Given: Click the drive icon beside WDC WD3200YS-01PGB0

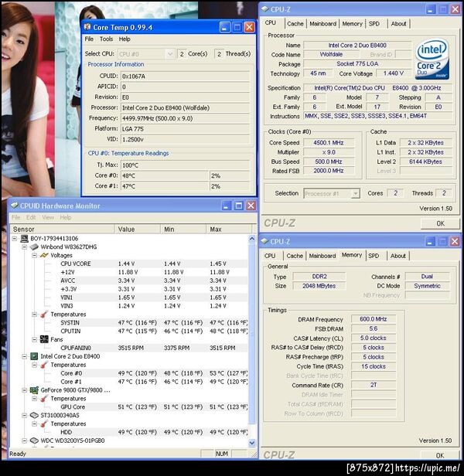Looking at the screenshot, I should 34,440.
